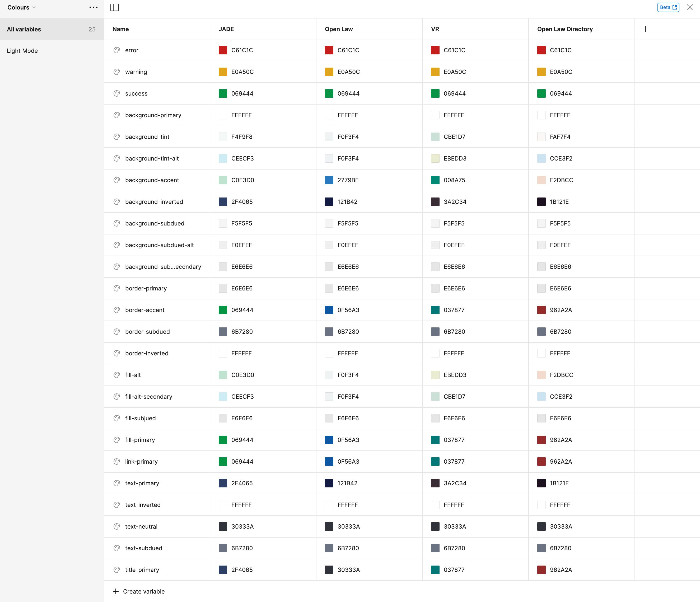The height and width of the screenshot is (602, 700).
Task: Open the Colours collection dropdown
Action: [21, 7]
